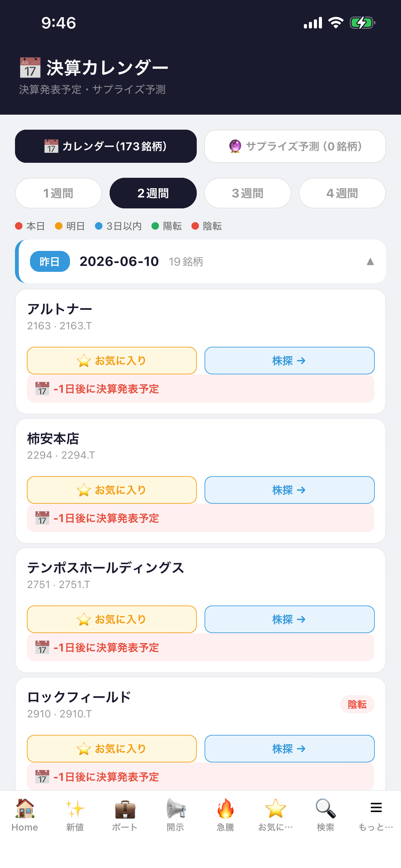Open the ポート briefcase icon

point(125,809)
